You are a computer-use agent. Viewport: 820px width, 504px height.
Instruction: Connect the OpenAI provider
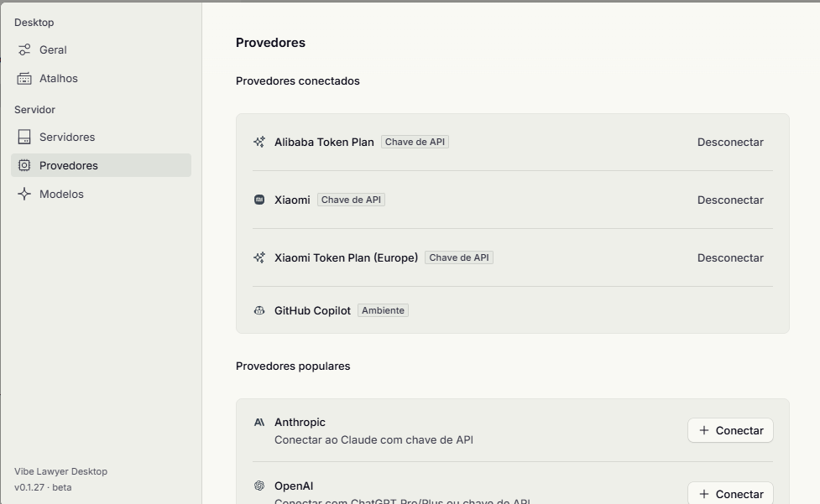click(730, 493)
